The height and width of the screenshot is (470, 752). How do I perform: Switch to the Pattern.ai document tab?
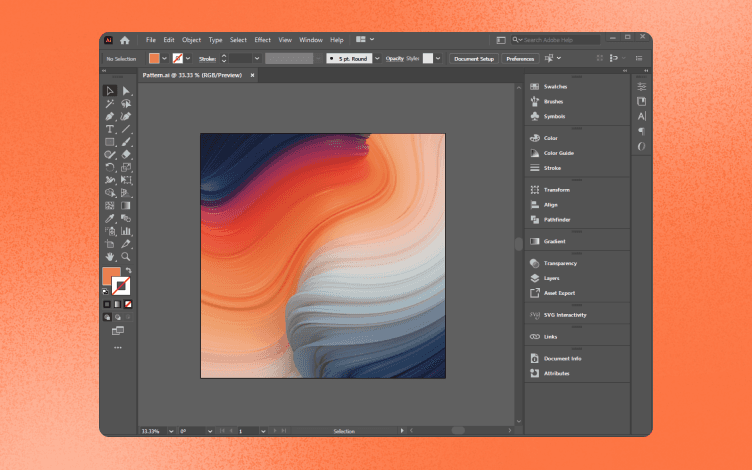point(194,76)
